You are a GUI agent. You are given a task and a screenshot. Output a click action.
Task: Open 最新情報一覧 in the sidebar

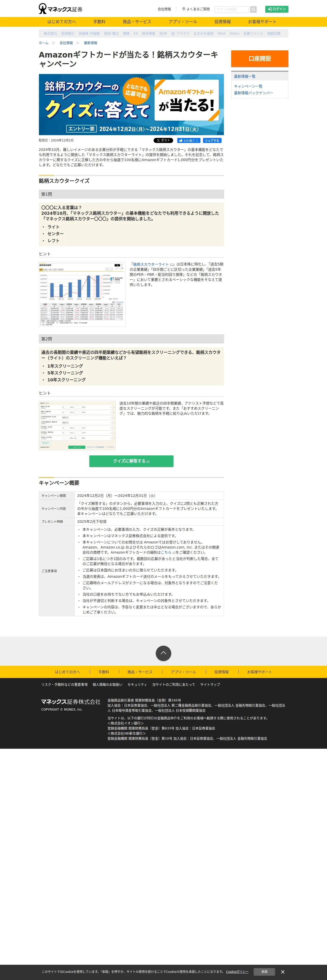[245, 77]
